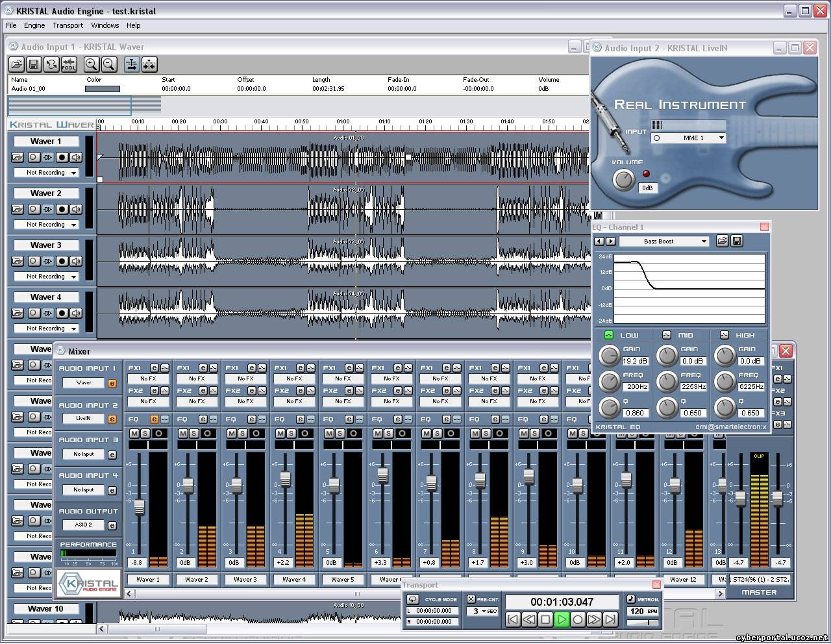831x644 pixels.
Task: Enable the HIGH band in EQ
Action: coord(724,335)
